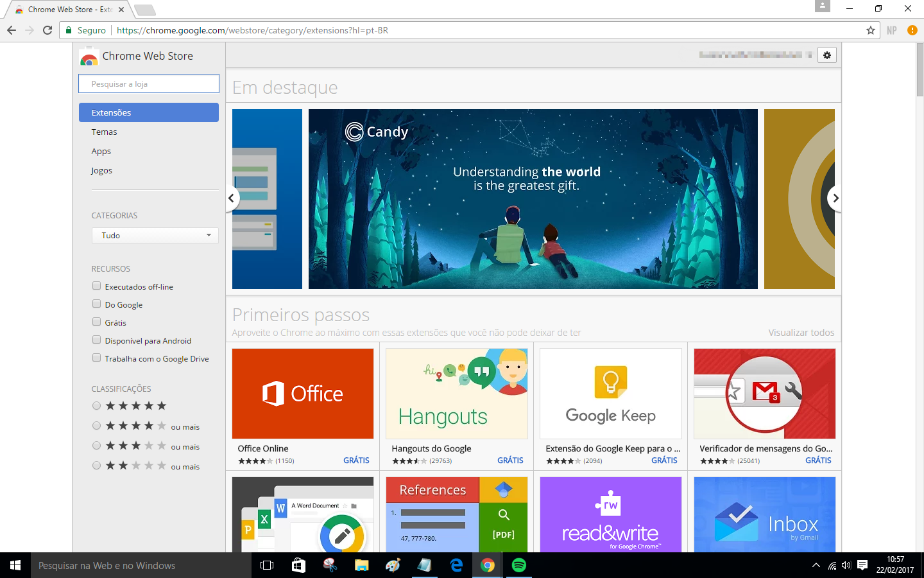Launch Microsoft Edge from the taskbar
Image resolution: width=924 pixels, height=578 pixels.
click(x=456, y=565)
